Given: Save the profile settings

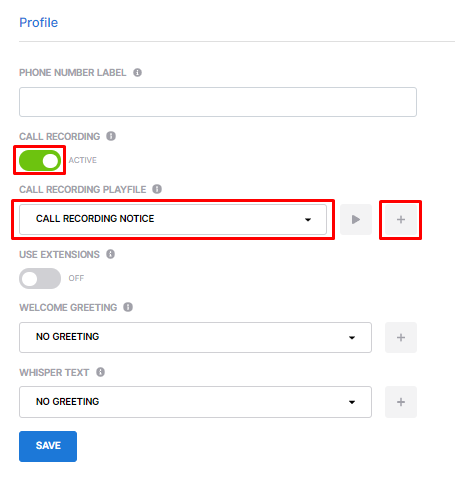Looking at the screenshot, I should 48,446.
